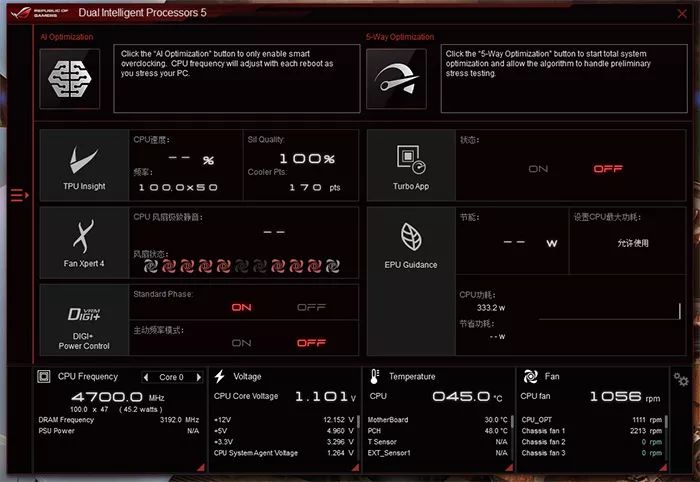Set Standard Phase to OFF
The image size is (700, 482).
tap(311, 307)
